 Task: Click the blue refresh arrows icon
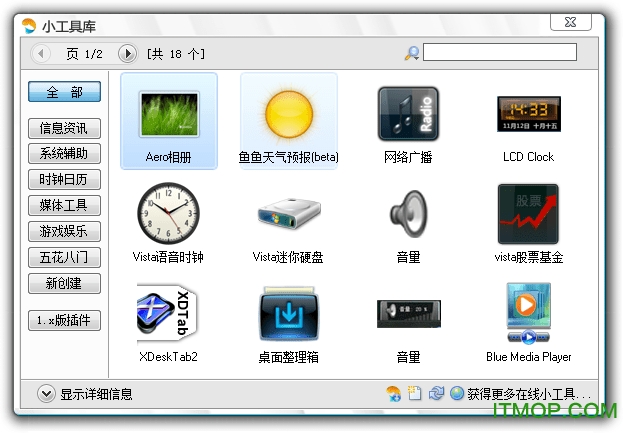[436, 393]
